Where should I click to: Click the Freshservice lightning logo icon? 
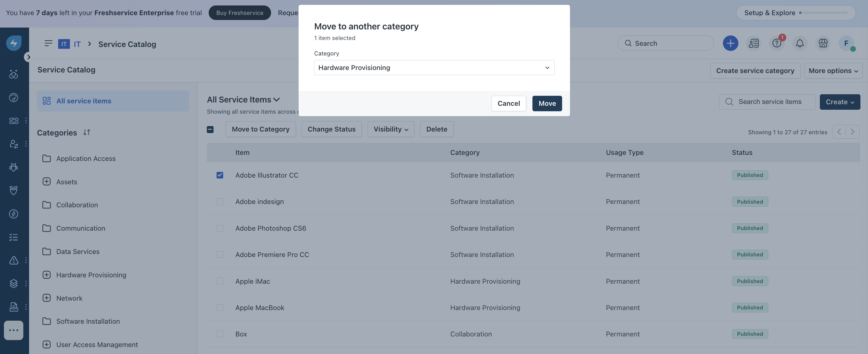(x=14, y=43)
